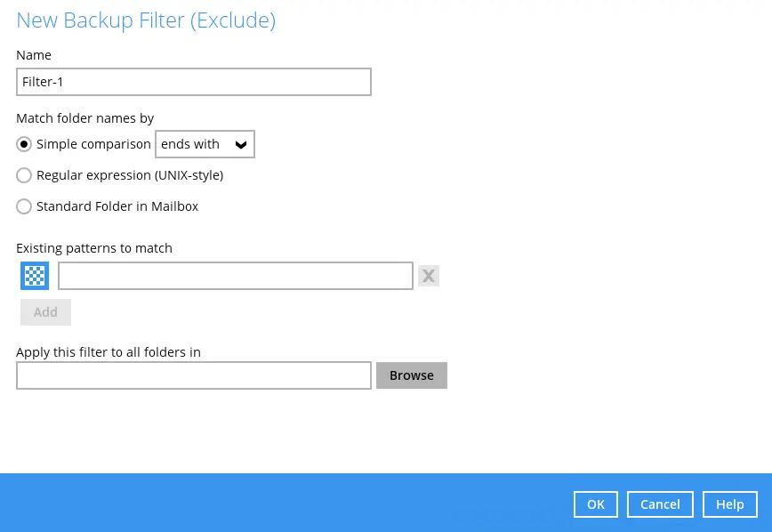
Task: Remove the pattern with the X icon
Action: [429, 276]
